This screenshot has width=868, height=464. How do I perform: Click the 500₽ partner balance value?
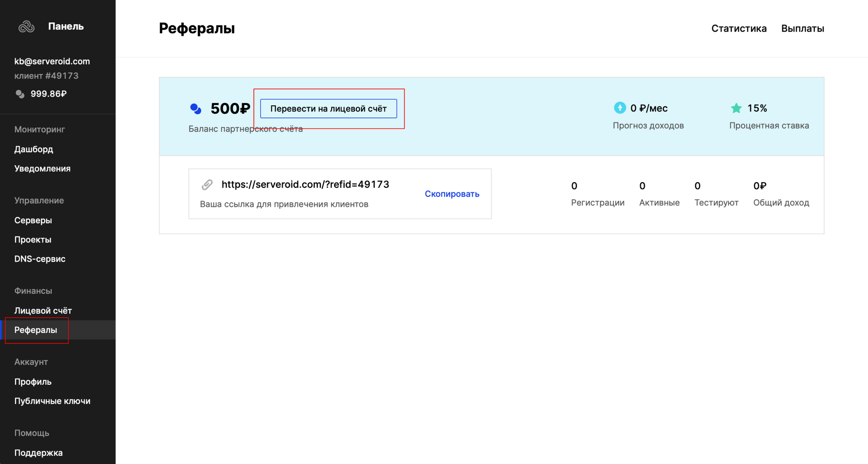(230, 108)
